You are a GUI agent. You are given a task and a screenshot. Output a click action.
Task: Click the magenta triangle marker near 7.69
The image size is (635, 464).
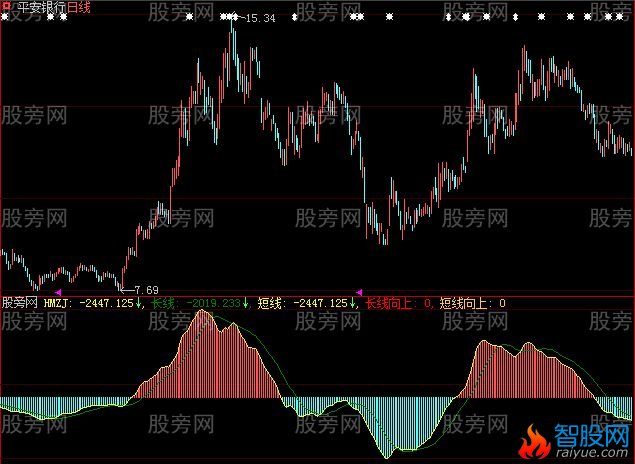pyautogui.click(x=58, y=292)
